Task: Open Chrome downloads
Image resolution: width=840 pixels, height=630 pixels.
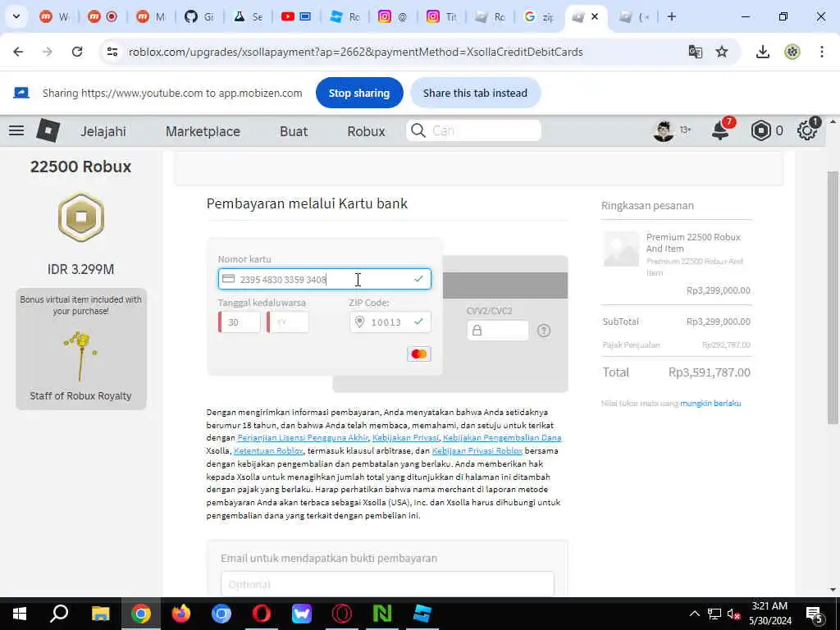Action: point(763,52)
